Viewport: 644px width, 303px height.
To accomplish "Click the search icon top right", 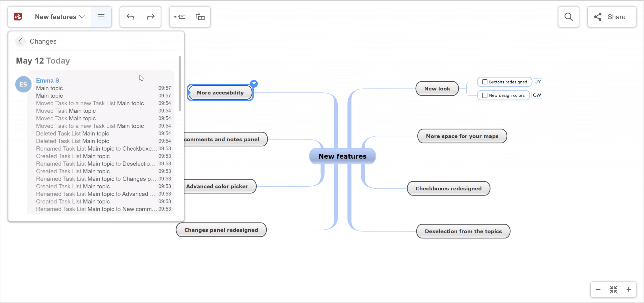I will 569,17.
